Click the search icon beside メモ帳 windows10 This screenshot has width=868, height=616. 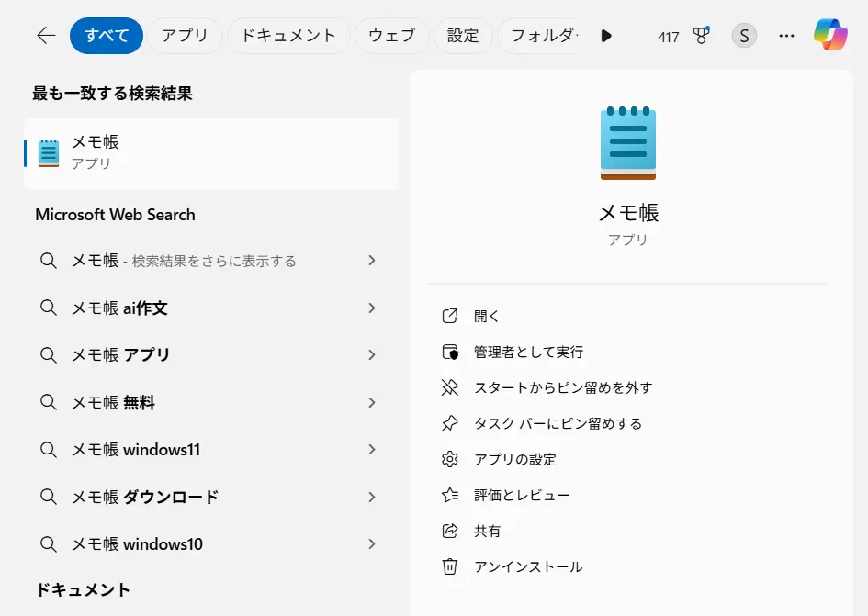pos(49,544)
